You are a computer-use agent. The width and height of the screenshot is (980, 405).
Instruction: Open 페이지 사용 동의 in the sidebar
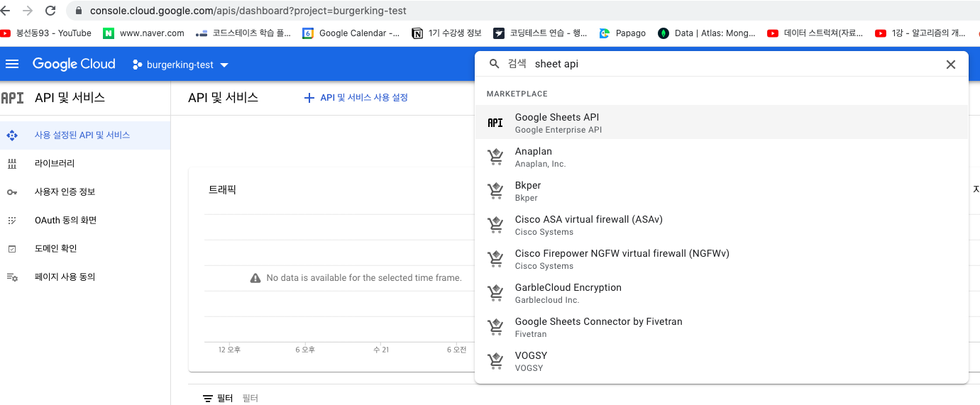click(85, 277)
